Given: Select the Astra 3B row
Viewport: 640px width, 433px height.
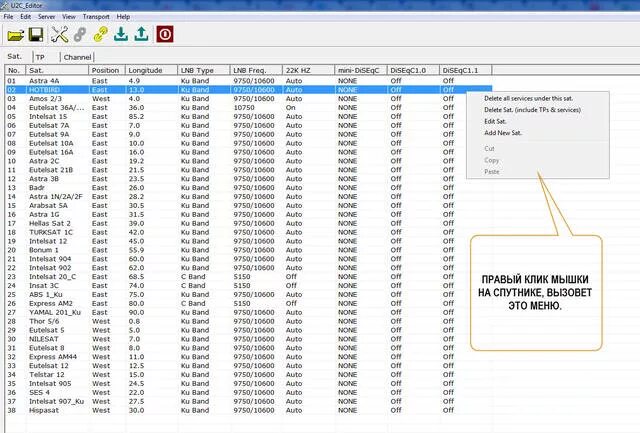Looking at the screenshot, I should click(x=248, y=179).
